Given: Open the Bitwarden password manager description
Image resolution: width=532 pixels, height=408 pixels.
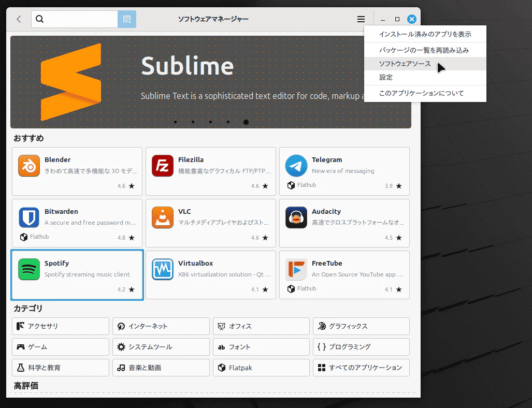Looking at the screenshot, I should pos(90,223).
